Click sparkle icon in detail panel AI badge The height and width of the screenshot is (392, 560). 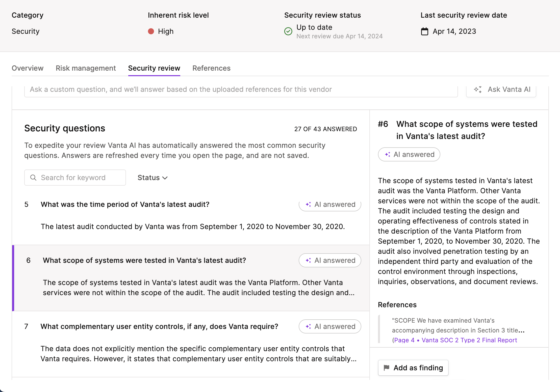click(388, 154)
